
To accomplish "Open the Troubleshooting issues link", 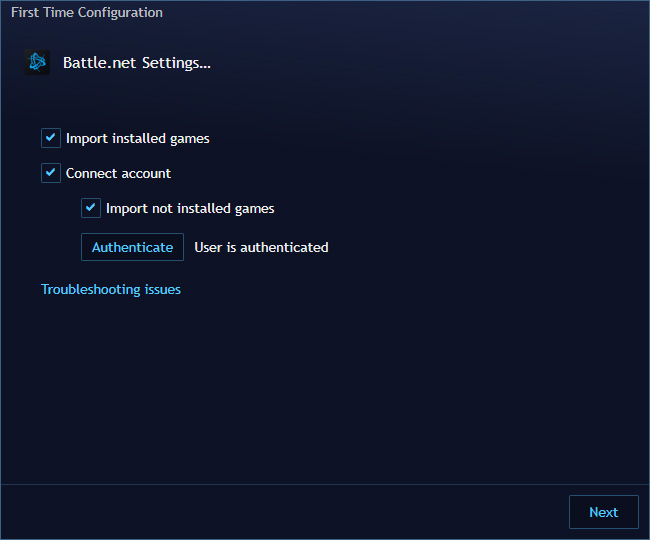I will pyautogui.click(x=111, y=289).
